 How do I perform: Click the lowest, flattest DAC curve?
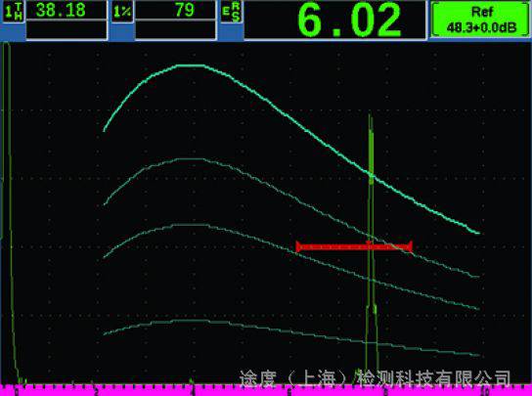[x=291, y=332]
